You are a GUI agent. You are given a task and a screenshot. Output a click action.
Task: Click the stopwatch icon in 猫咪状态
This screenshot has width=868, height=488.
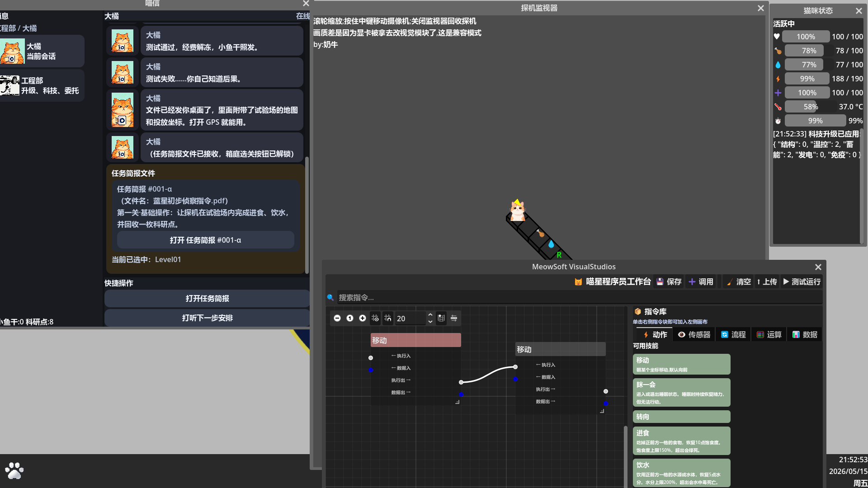coord(778,121)
